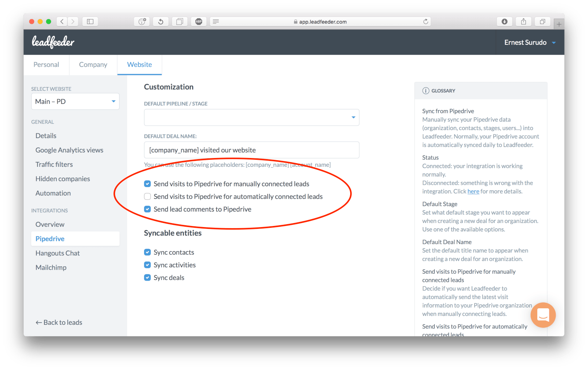
Task: Uncheck Send visits to Pipedrive for manually connected leads
Action: (147, 184)
